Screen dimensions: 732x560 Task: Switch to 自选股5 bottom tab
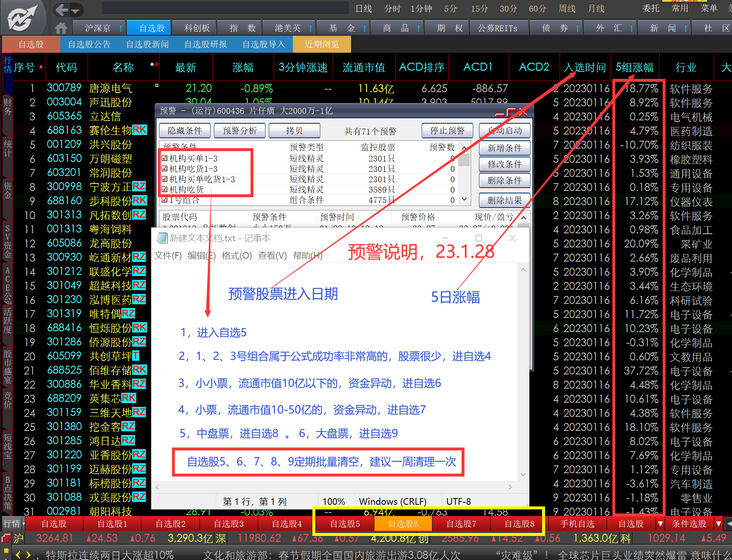click(345, 524)
